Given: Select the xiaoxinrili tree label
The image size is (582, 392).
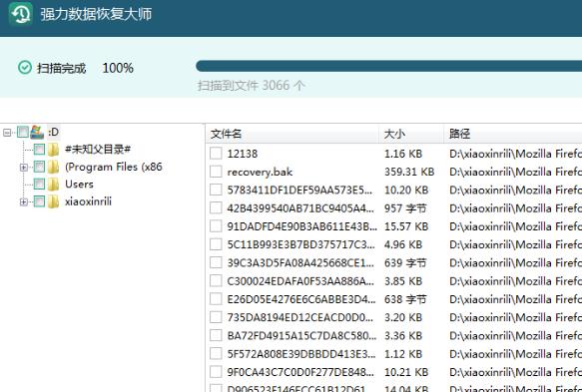Looking at the screenshot, I should point(88,201).
